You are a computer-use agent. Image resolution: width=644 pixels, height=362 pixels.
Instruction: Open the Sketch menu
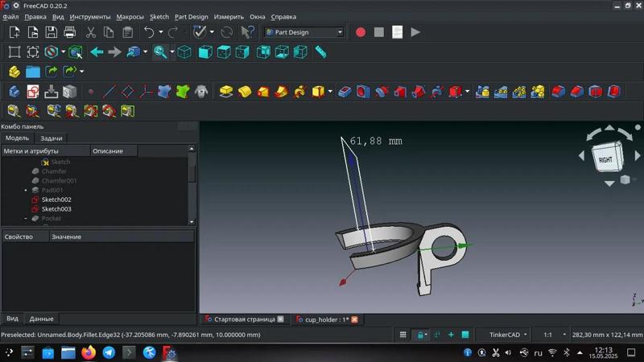click(159, 17)
